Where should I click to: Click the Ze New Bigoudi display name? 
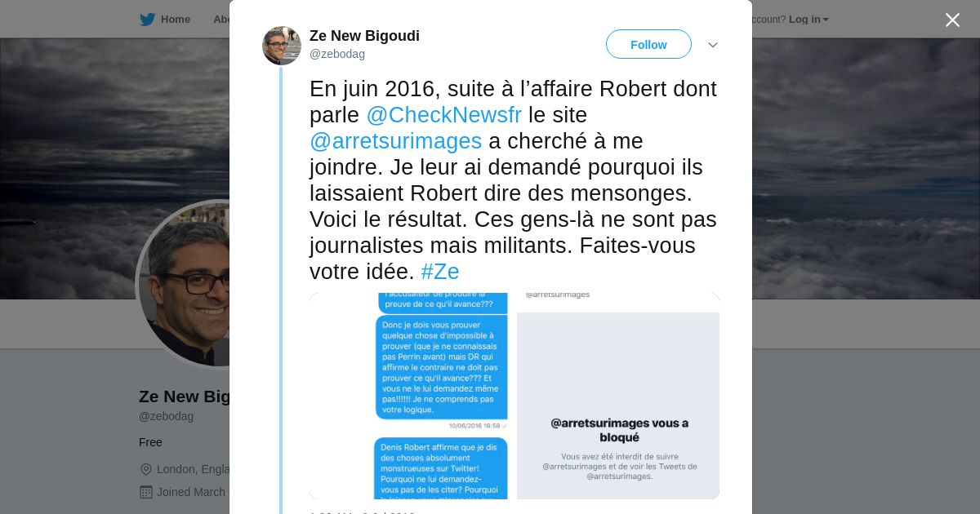364,36
